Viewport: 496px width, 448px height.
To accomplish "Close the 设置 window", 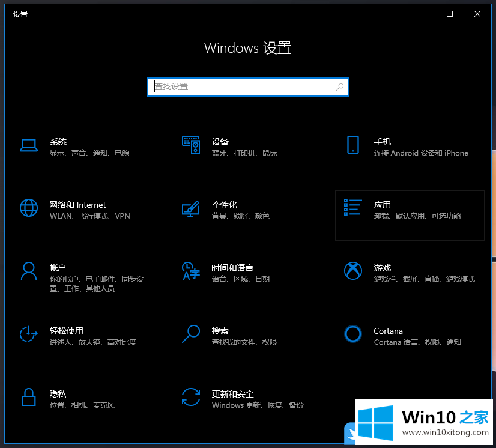I will (477, 14).
